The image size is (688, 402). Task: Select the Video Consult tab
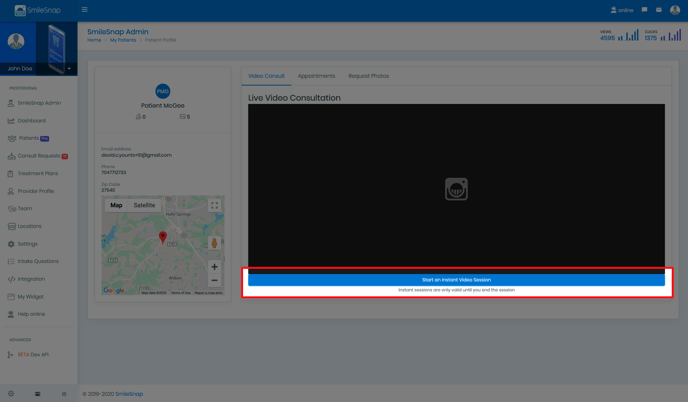[x=266, y=76]
